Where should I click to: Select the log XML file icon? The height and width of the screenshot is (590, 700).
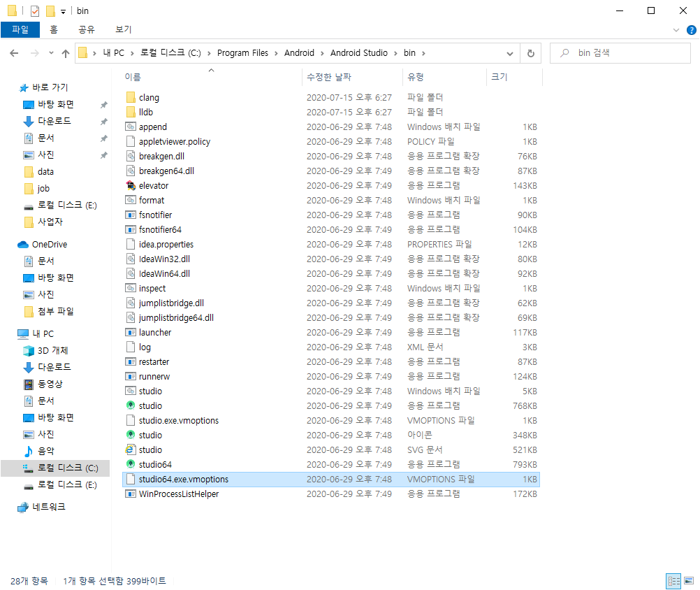[131, 347]
